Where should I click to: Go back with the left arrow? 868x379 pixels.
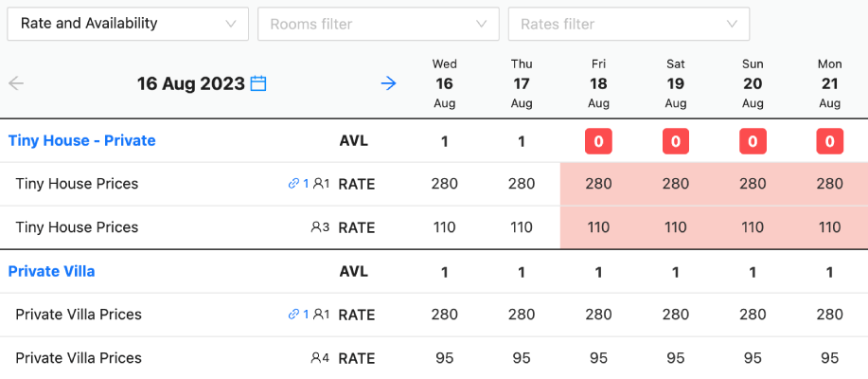(x=16, y=83)
